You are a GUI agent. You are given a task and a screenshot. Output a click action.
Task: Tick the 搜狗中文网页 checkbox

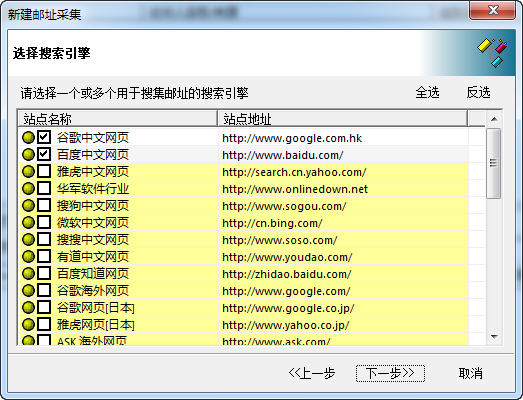click(44, 205)
